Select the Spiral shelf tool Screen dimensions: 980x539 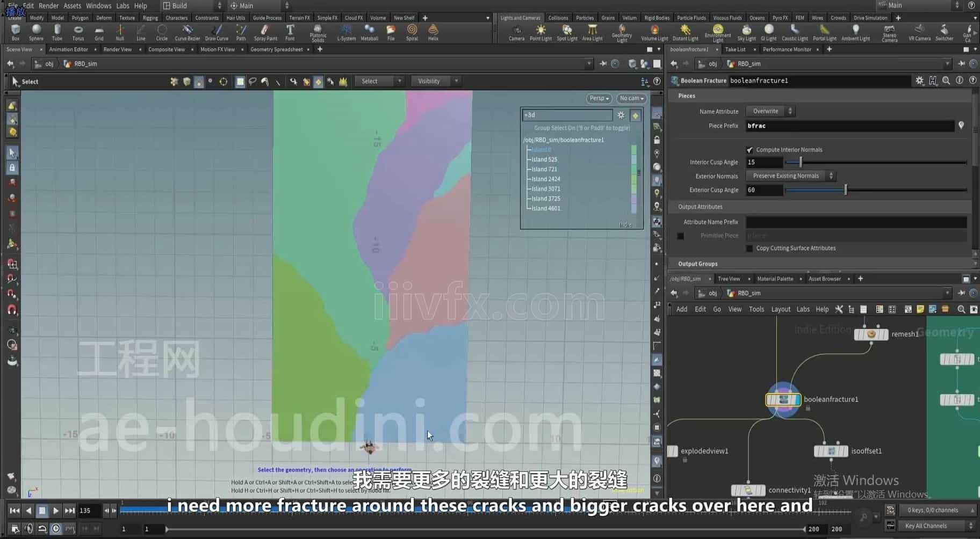(412, 32)
